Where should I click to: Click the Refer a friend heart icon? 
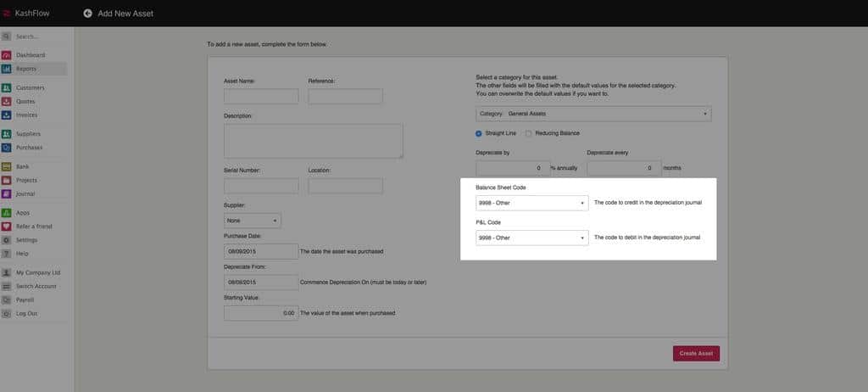tap(7, 227)
